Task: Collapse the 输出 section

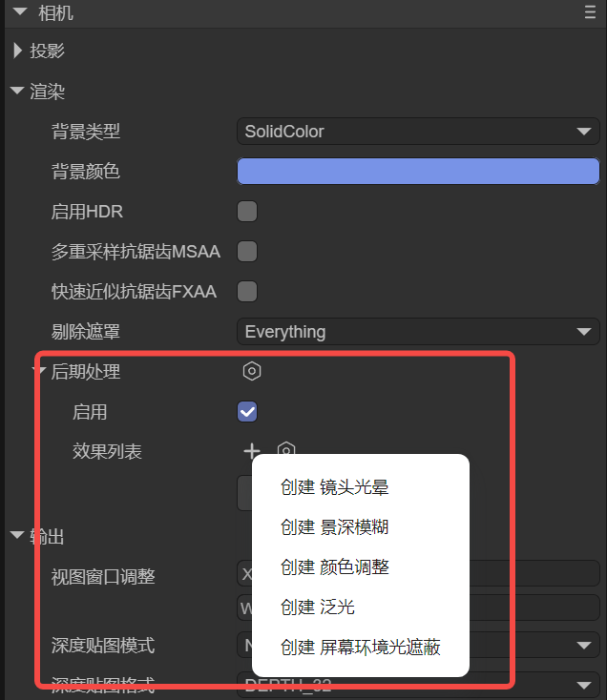Action: click(17, 535)
